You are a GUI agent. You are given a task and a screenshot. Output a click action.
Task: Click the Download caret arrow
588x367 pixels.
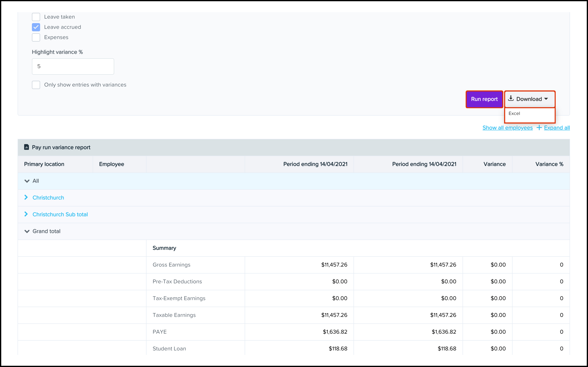546,99
